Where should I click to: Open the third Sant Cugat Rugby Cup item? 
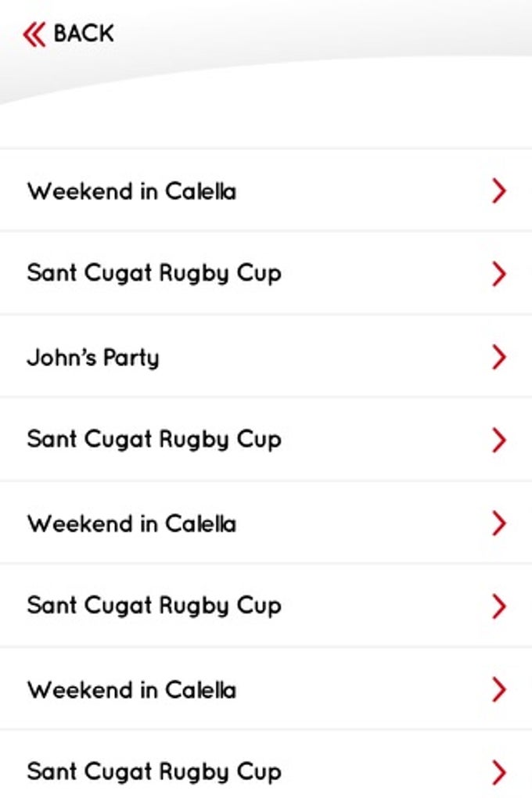coord(154,606)
